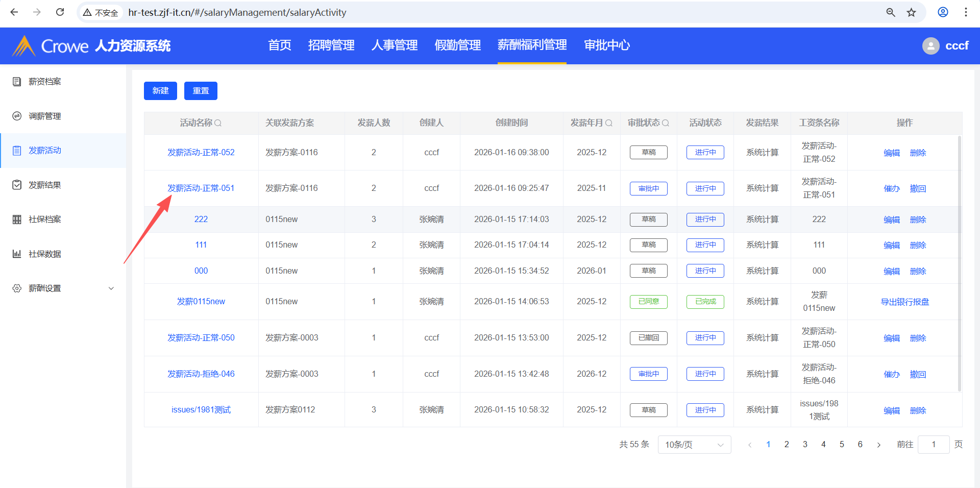Bookmark this page with the star icon
Image resolution: width=980 pixels, height=488 pixels.
(911, 12)
